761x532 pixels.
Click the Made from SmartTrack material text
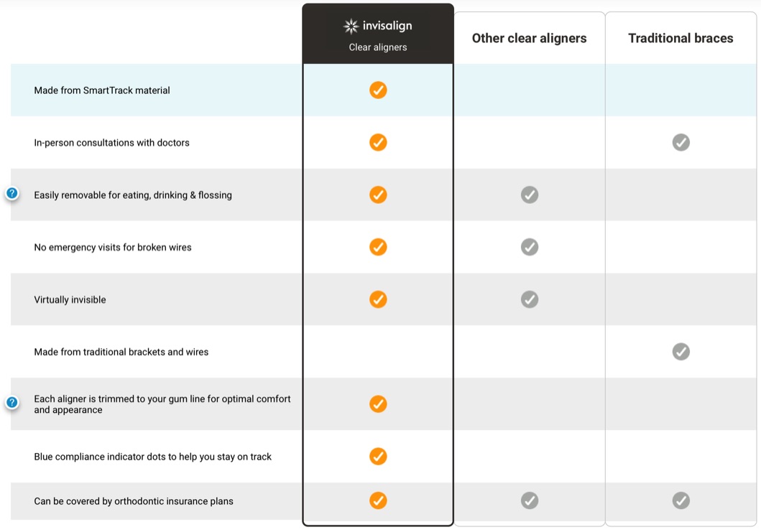point(102,90)
